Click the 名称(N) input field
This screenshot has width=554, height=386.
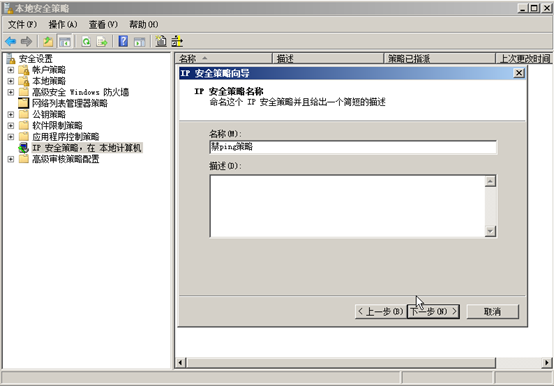353,147
